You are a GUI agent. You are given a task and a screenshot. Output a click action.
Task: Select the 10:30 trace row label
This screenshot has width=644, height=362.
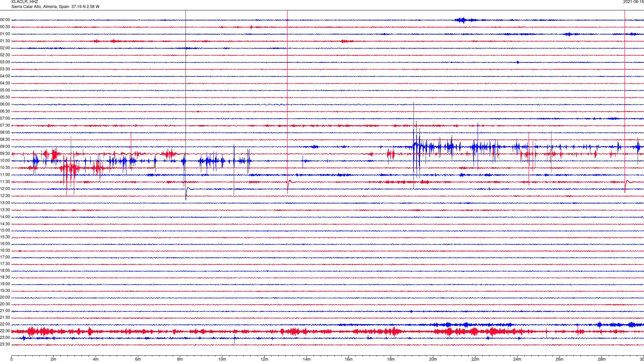pyautogui.click(x=5, y=168)
